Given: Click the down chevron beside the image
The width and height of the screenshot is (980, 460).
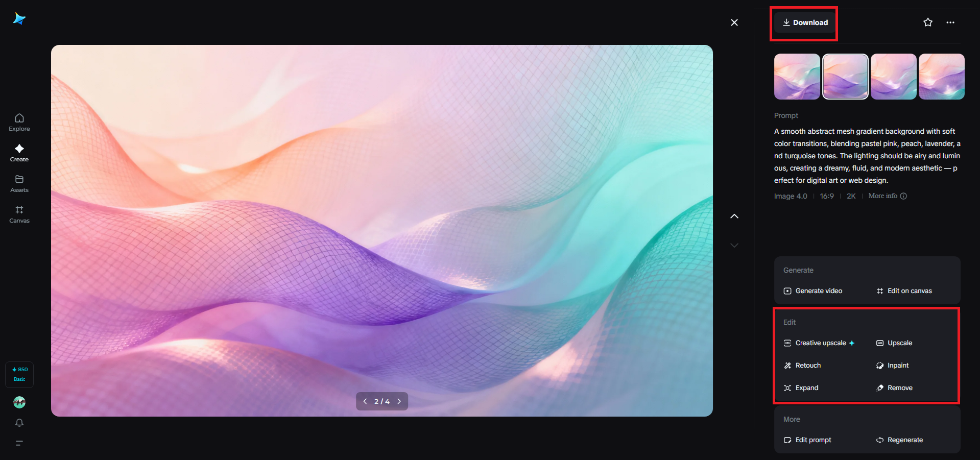Looking at the screenshot, I should (x=734, y=245).
